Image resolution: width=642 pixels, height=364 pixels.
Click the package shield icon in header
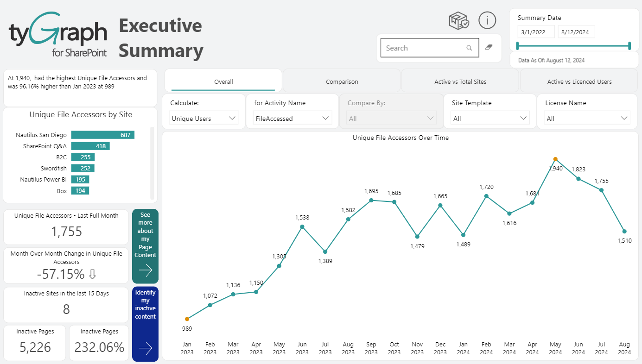(459, 21)
